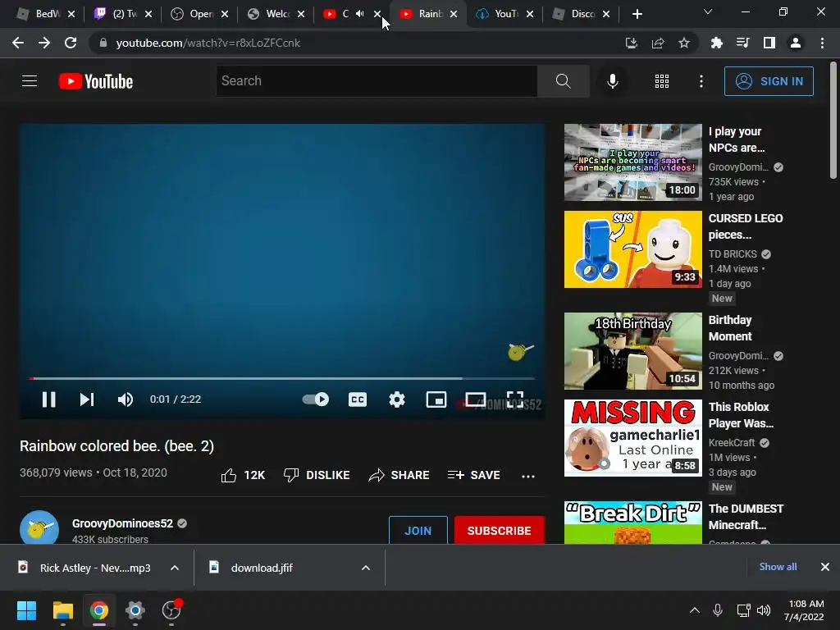Close the downloads shelf
840x630 pixels.
click(x=825, y=567)
